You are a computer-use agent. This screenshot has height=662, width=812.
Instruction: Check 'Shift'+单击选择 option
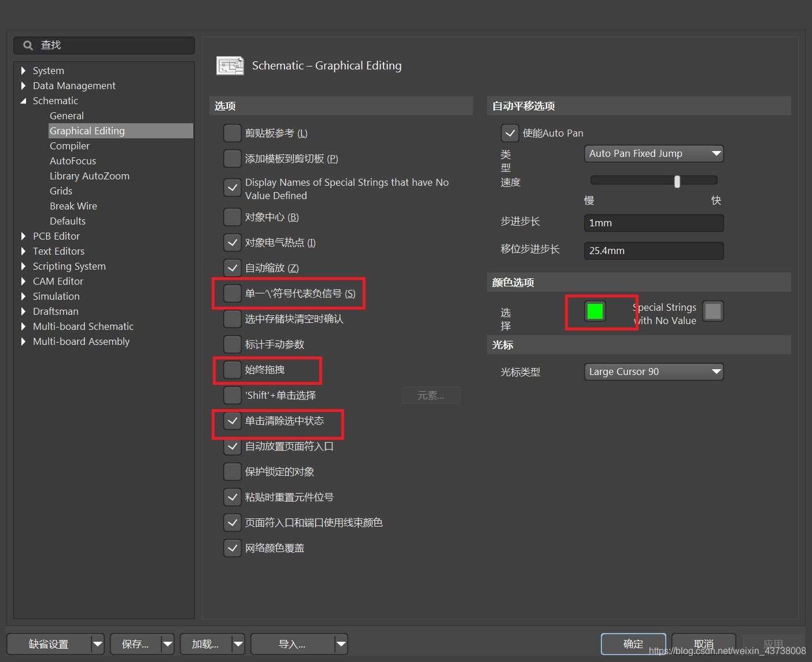click(x=232, y=395)
